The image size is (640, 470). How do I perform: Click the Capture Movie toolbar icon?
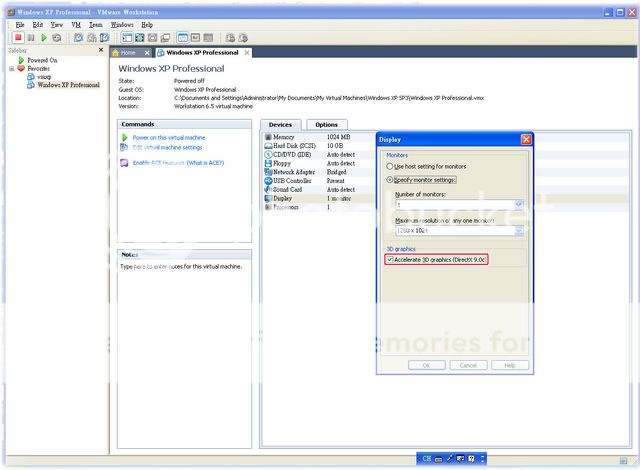coord(243,38)
